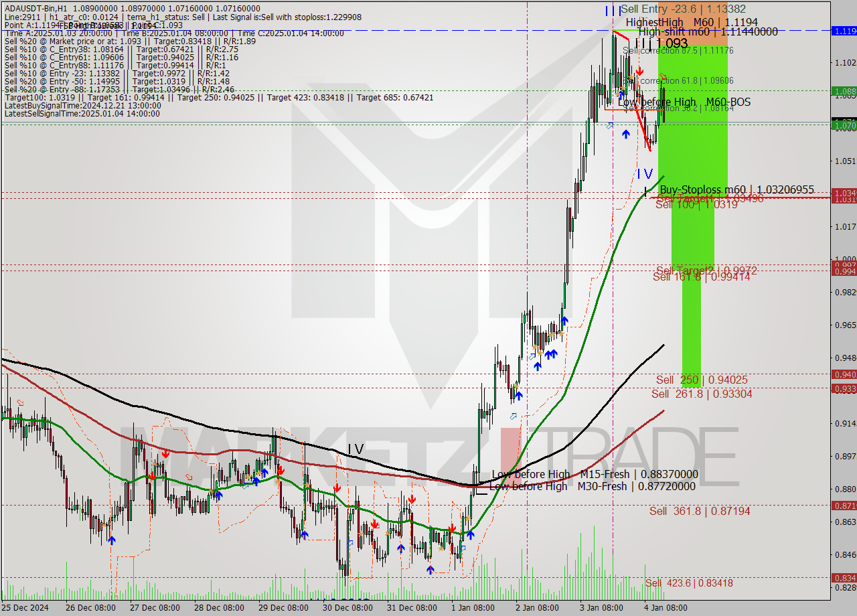Viewport: 857px width, 616px height.
Task: Click the '3 Jan 08:00' time axis label
Action: coord(601,608)
